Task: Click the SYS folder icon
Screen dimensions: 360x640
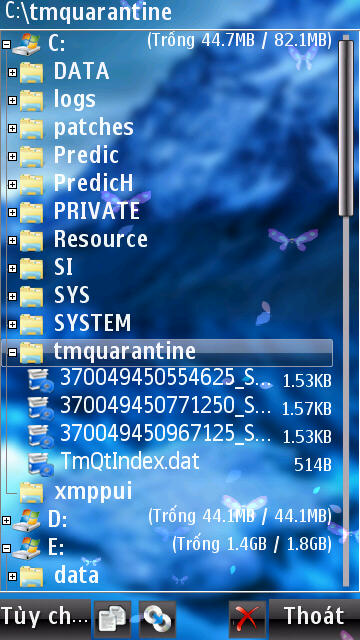Action: pyautogui.click(x=31, y=296)
